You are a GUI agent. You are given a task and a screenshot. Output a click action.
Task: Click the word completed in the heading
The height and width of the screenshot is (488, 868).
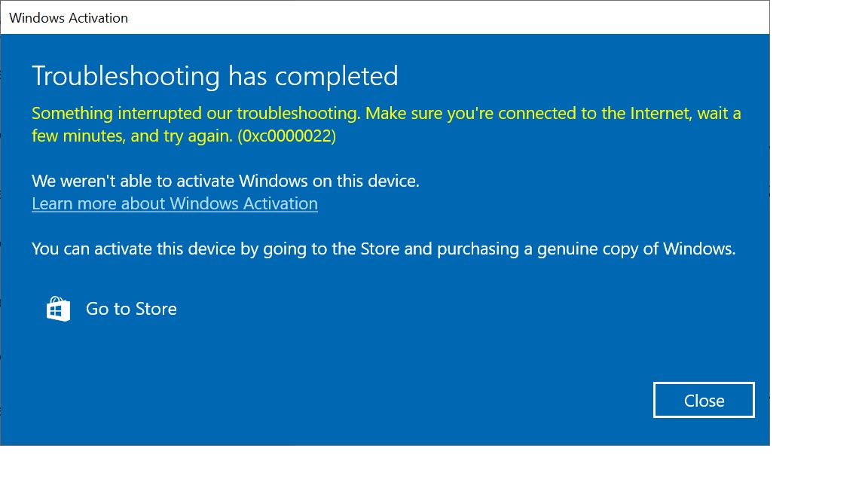pos(337,76)
